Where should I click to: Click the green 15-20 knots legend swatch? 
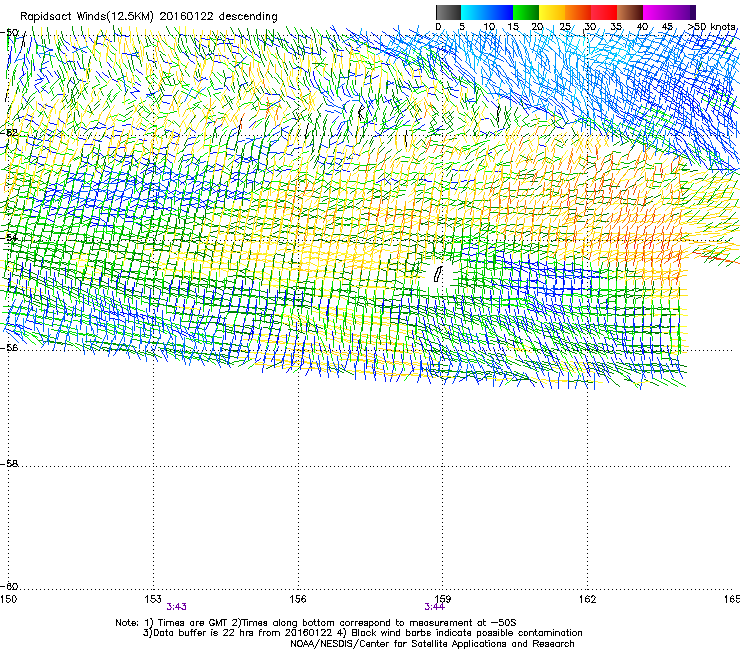tap(526, 12)
